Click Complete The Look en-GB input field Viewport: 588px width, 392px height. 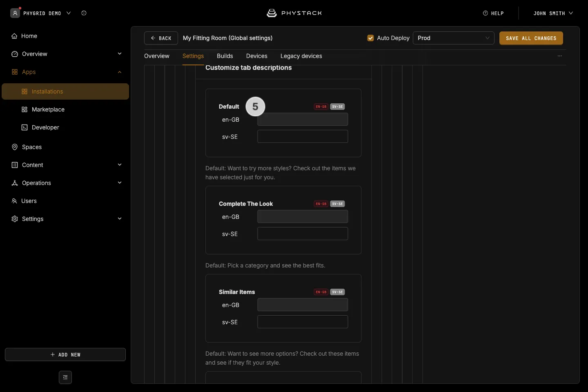point(303,216)
